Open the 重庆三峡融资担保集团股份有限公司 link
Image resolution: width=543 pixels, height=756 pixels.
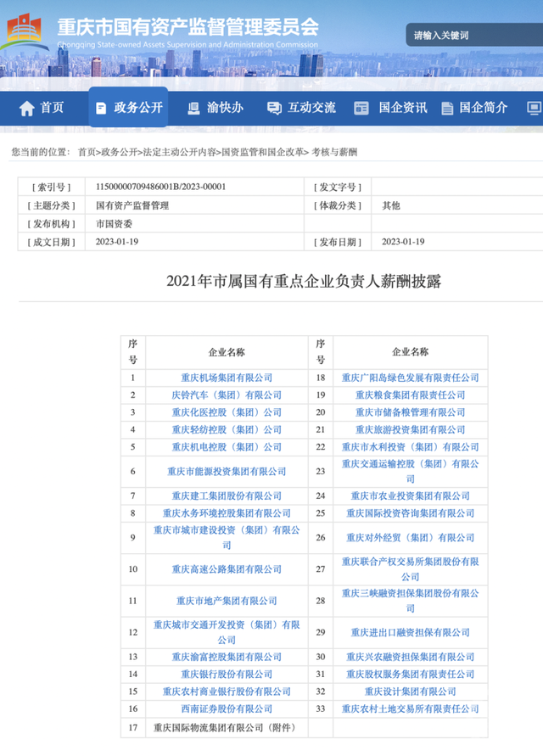(411, 602)
